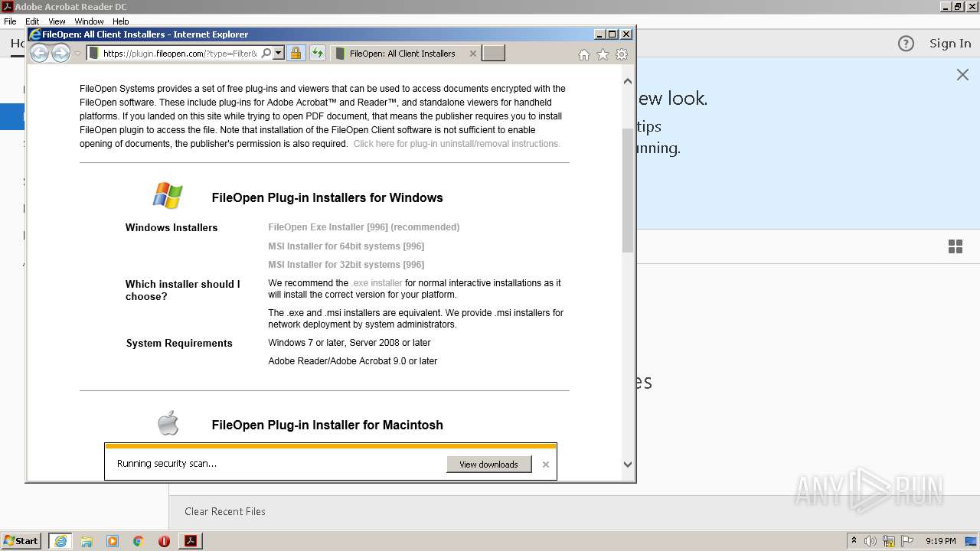Close the Acrobat new look banner
The height and width of the screenshot is (551, 980).
point(962,74)
